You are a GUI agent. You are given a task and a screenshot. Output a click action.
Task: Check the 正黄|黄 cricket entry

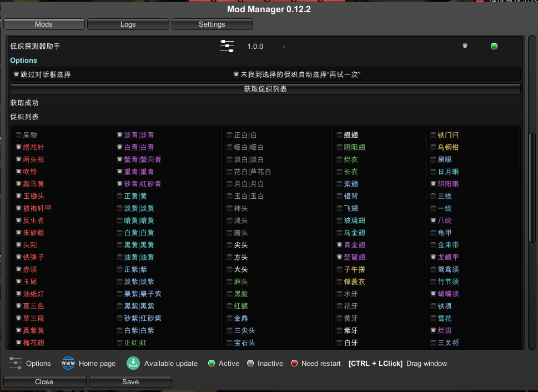click(x=119, y=196)
